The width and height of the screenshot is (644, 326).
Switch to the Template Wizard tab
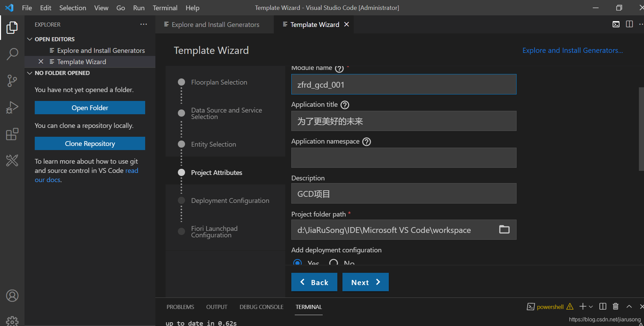pyautogui.click(x=313, y=24)
